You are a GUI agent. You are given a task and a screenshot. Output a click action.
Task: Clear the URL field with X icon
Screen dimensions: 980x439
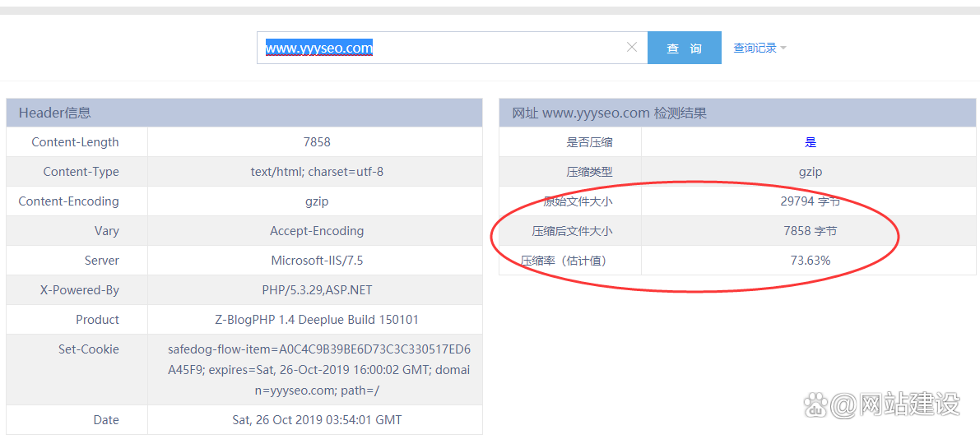coord(632,48)
